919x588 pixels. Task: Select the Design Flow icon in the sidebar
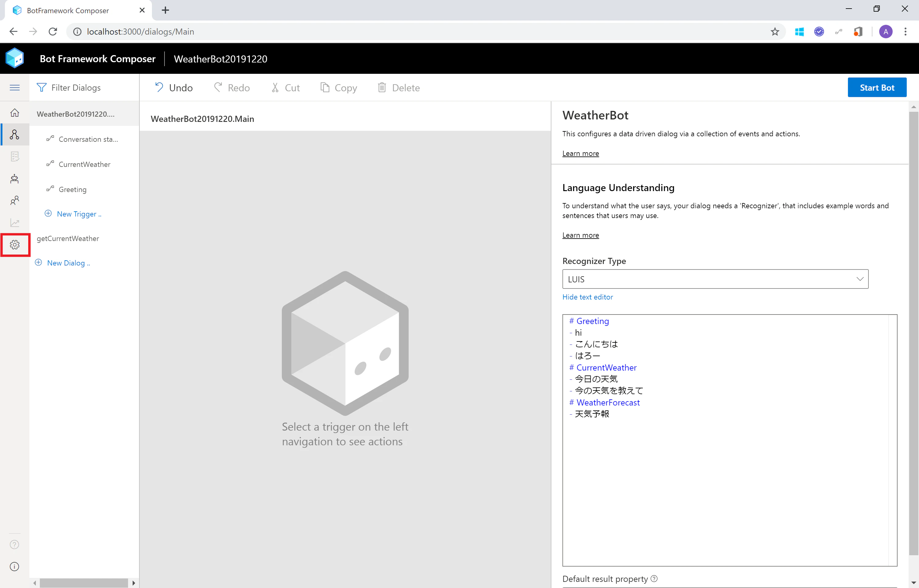14,134
